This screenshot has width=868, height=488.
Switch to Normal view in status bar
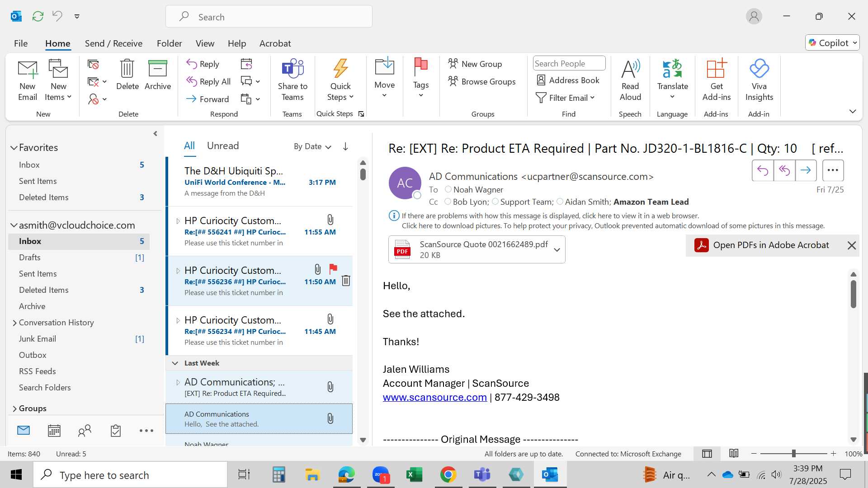coord(707,454)
